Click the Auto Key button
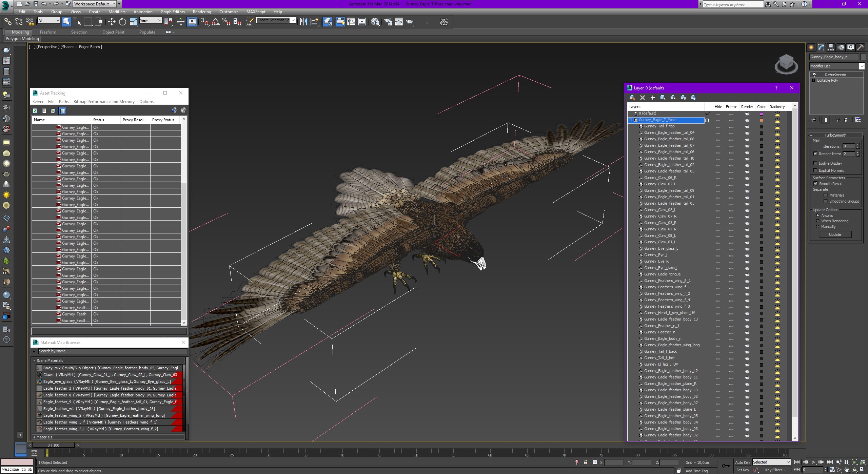The width and height of the screenshot is (868, 474). coord(742,462)
